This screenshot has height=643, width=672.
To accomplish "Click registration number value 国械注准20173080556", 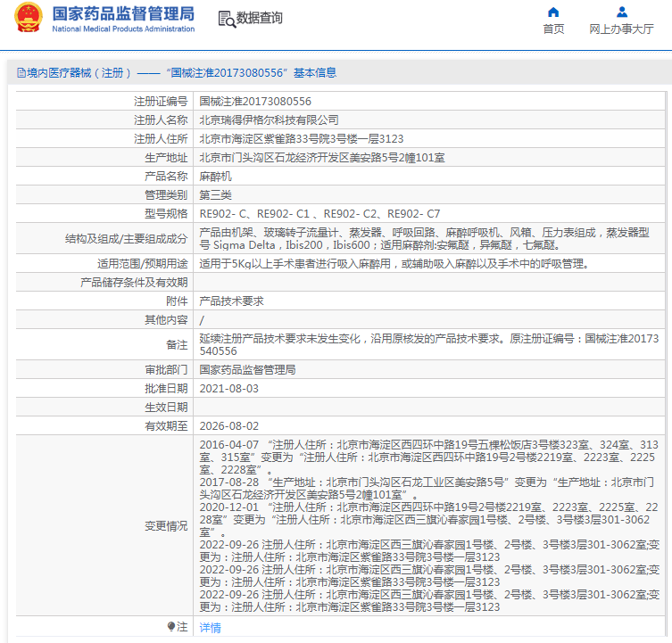I will pos(255,102).
